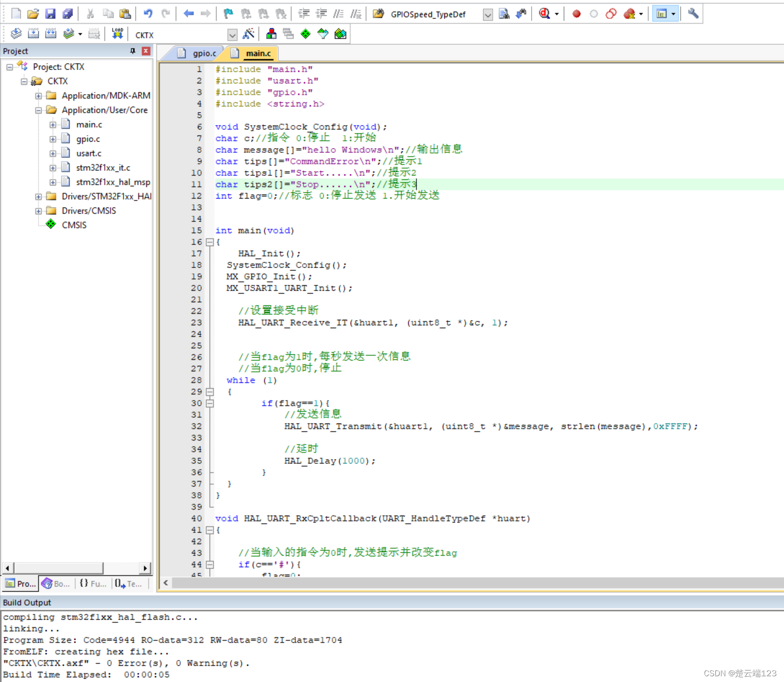
Task: Open the CKTX target selection dropdown
Action: (232, 35)
